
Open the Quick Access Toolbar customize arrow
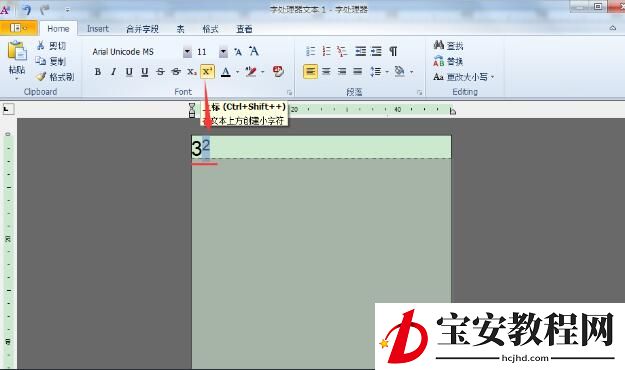click(x=68, y=9)
